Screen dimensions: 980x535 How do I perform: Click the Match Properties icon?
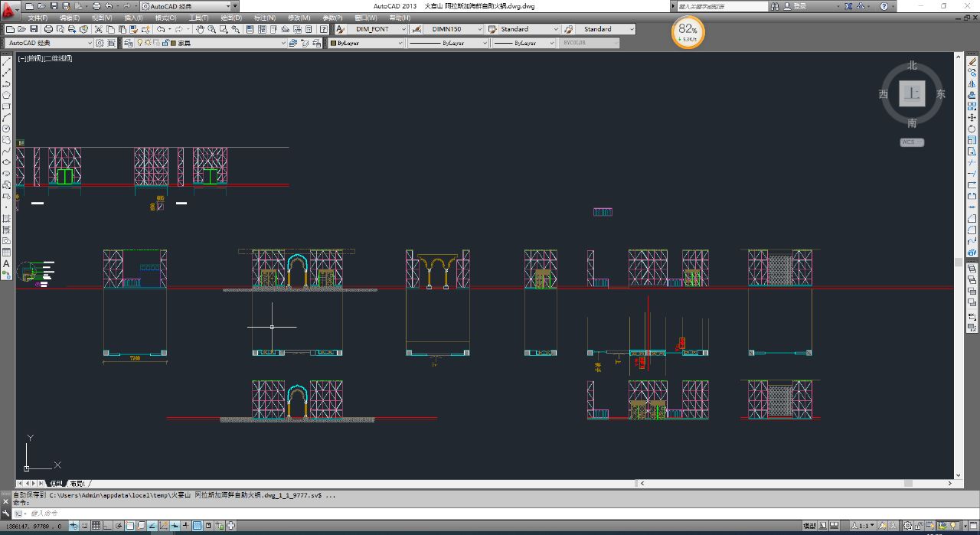[134, 29]
